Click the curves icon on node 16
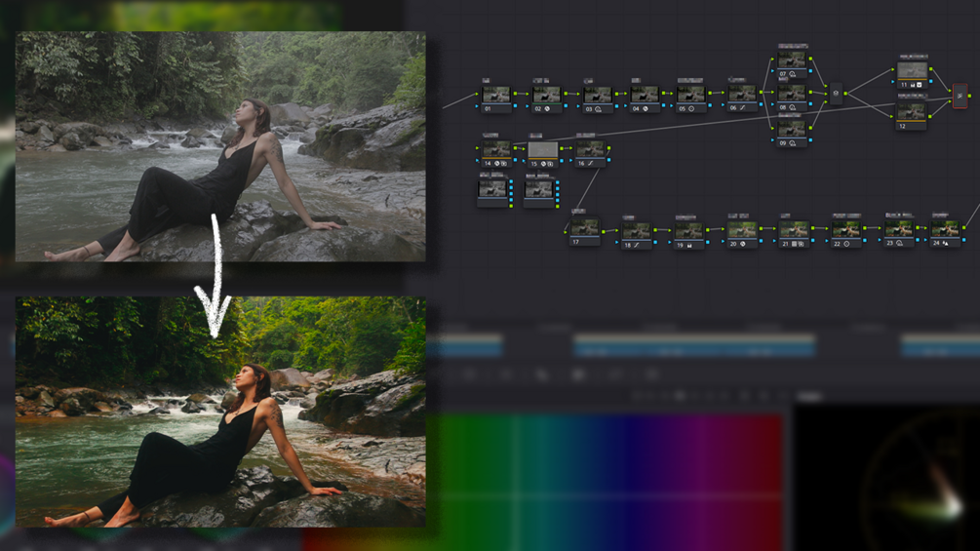This screenshot has height=551, width=980. coord(591,163)
